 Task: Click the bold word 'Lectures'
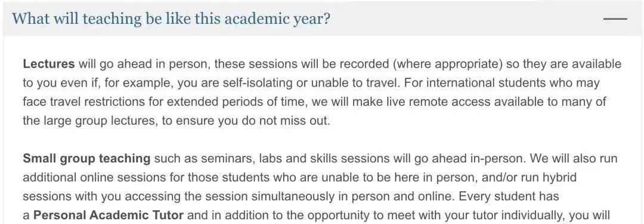[x=49, y=65]
